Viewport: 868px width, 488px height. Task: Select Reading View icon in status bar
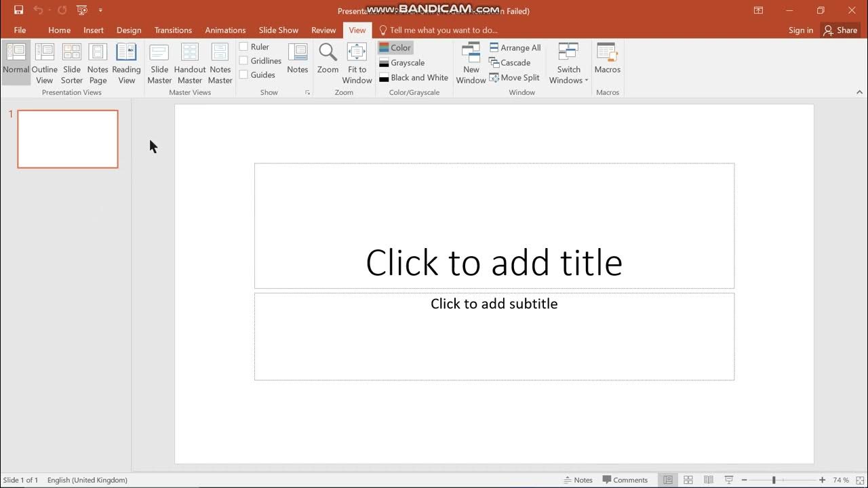point(709,480)
